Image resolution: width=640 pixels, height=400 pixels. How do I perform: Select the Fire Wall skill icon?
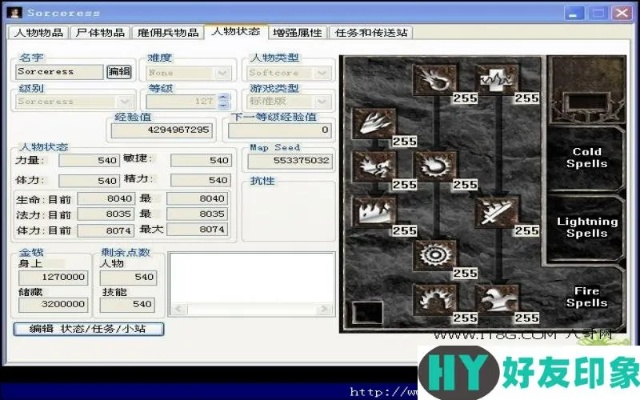coord(374,211)
